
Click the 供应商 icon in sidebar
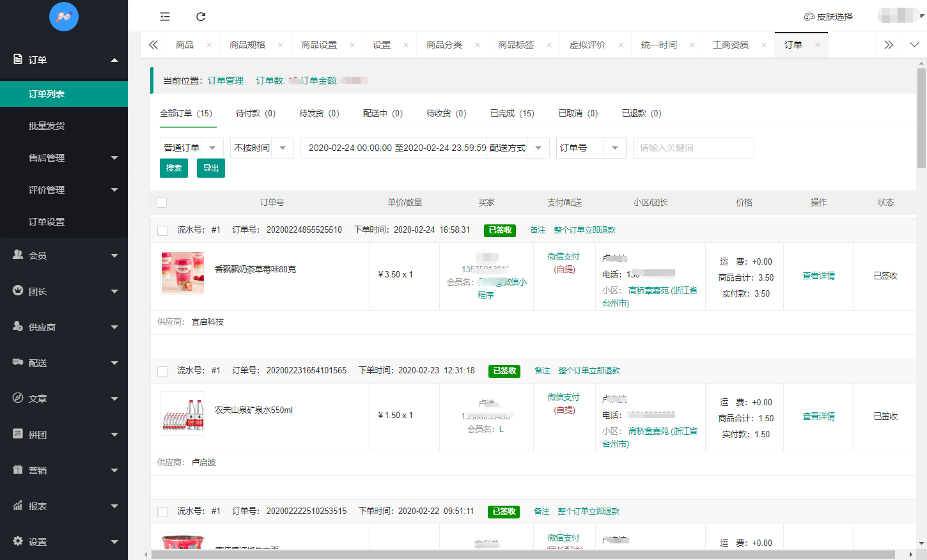[x=18, y=326]
